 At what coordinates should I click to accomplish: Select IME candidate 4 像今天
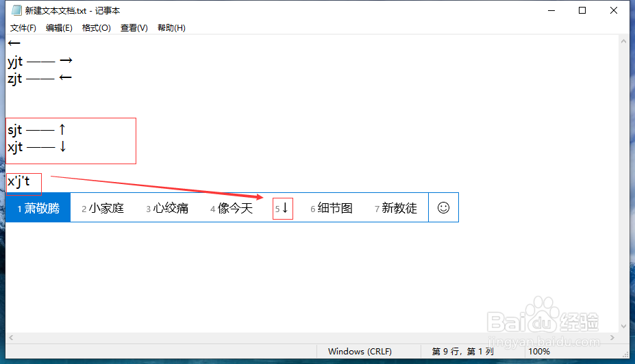click(x=232, y=208)
